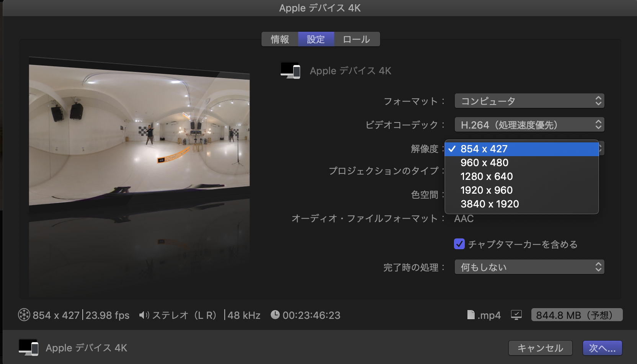Toggle the チャプタマーカーを含める checkbox
637x364 pixels.
(459, 244)
